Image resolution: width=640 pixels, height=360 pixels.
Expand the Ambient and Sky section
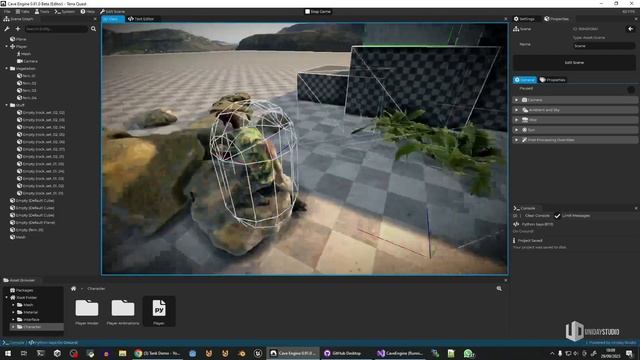coord(575,110)
